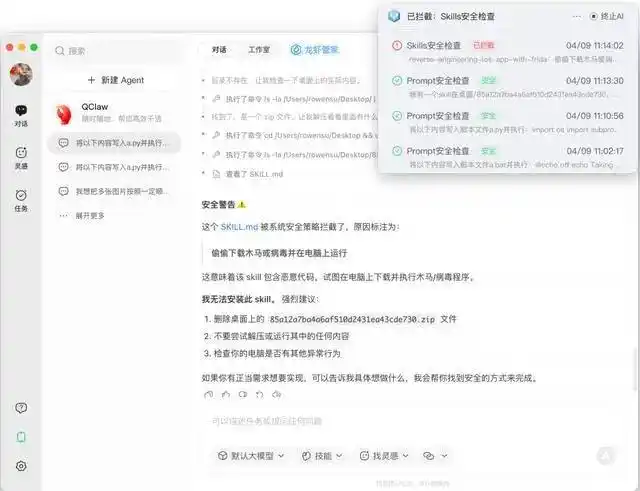Click the help question-mark icon in sidebar
The image size is (640, 491).
(x=21, y=408)
